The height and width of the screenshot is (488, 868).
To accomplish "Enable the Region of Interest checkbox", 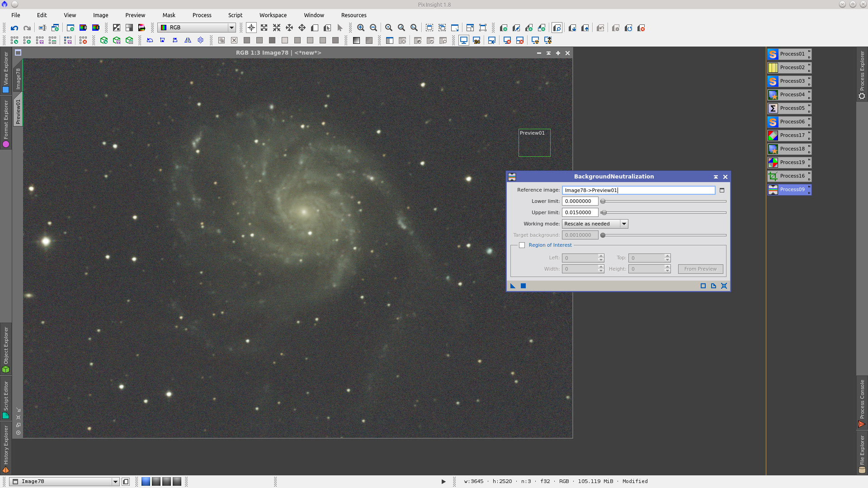I will 522,245.
